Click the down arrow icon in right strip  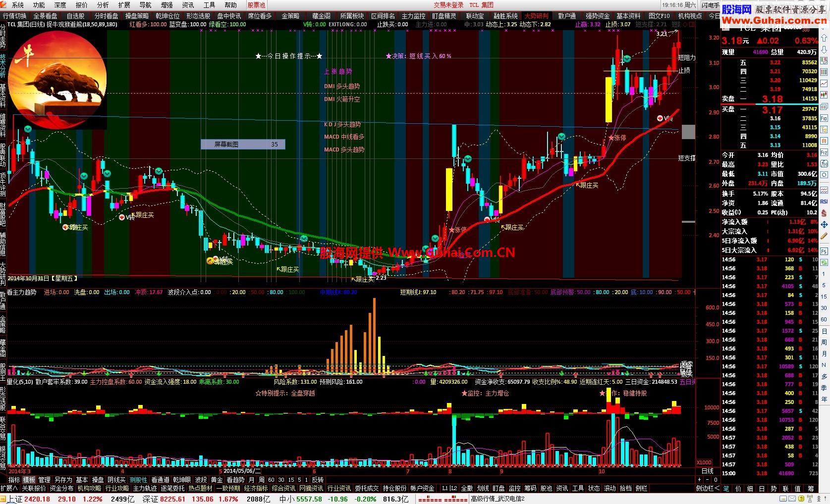point(824,50)
